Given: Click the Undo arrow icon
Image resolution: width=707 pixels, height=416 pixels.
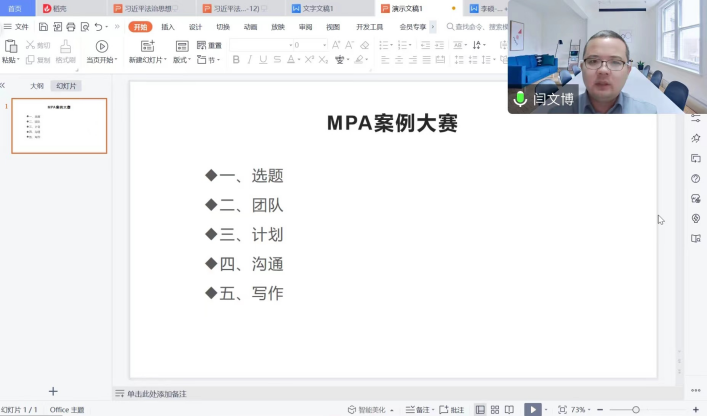Looking at the screenshot, I should pos(98,27).
